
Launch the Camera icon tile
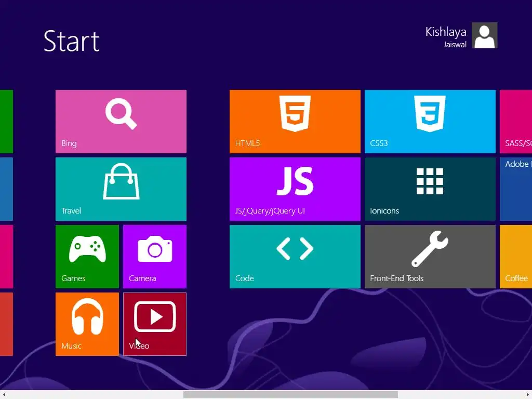point(155,249)
